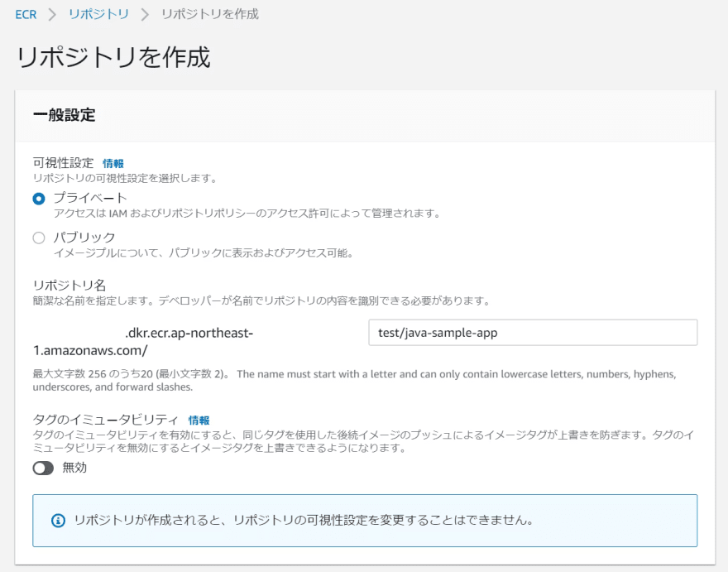Click the リポジトリを作成 page heading
The image size is (728, 572).
pos(114,57)
